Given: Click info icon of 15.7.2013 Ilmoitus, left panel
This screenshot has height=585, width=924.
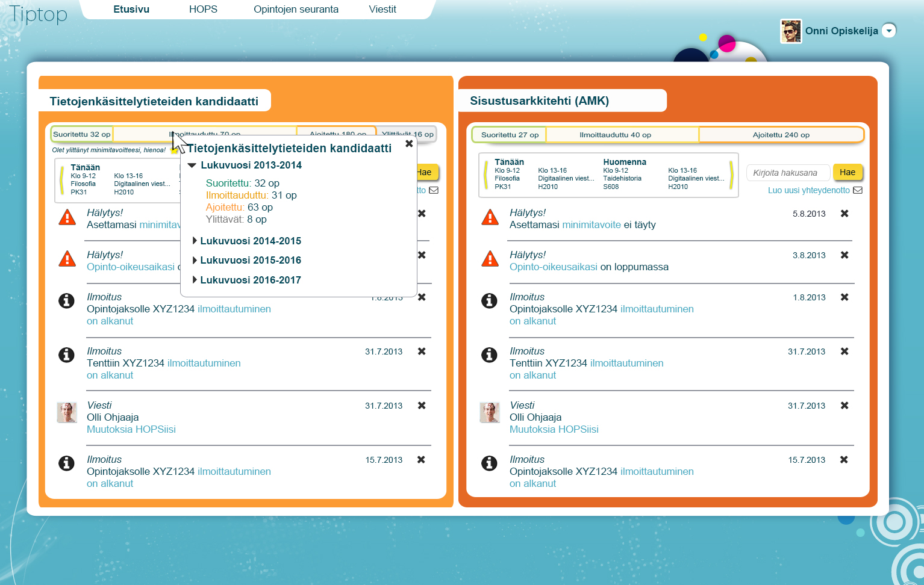Looking at the screenshot, I should point(66,463).
